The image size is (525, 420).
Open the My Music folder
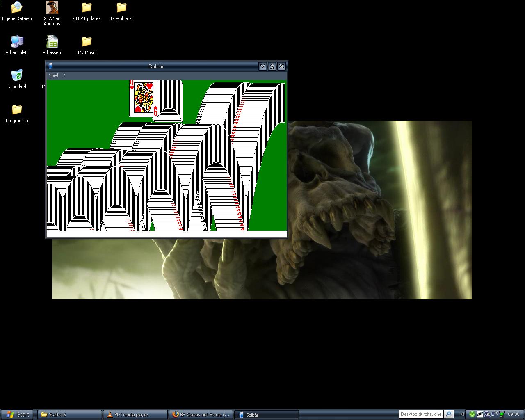click(87, 45)
